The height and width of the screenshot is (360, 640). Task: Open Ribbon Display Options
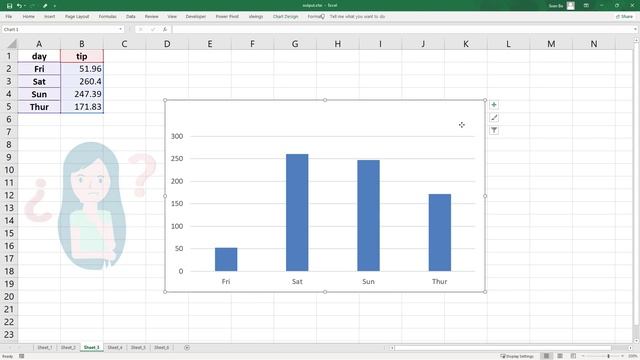(586, 6)
